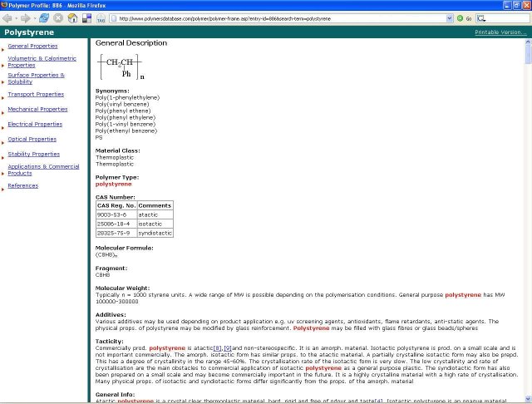Expand arrow beside Stability Properties
This screenshot has width=532, height=404.
[x=3, y=158]
